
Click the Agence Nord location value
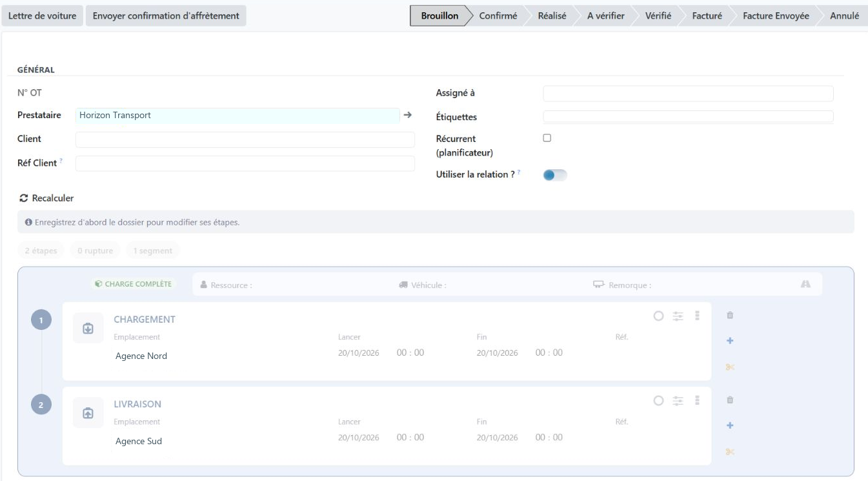pyautogui.click(x=141, y=356)
